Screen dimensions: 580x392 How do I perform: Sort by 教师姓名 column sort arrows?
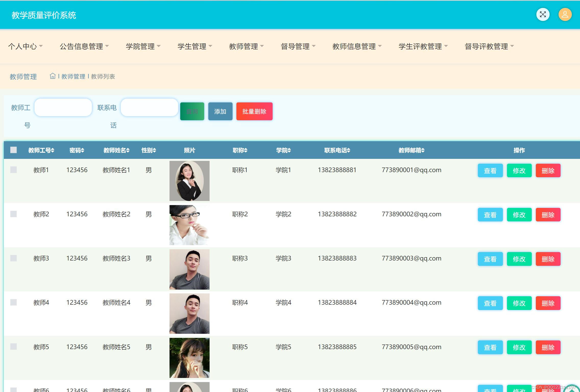coord(128,150)
